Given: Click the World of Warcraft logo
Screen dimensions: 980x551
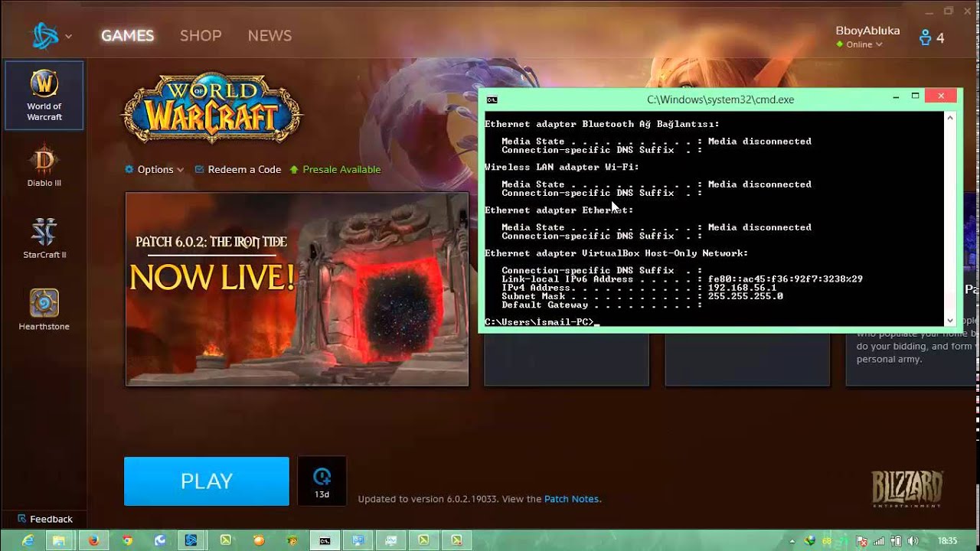Looking at the screenshot, I should (212, 108).
